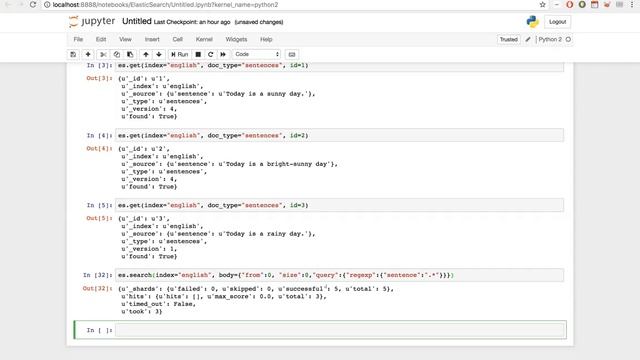
Task: Save notebook with the floppy disk icon
Action: [73, 54]
